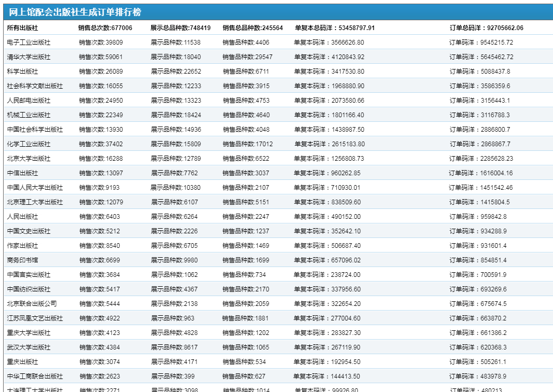This screenshot has height=392, width=553.
Task: Select 机械工业出版社 in the ranking
Action: tap(29, 115)
